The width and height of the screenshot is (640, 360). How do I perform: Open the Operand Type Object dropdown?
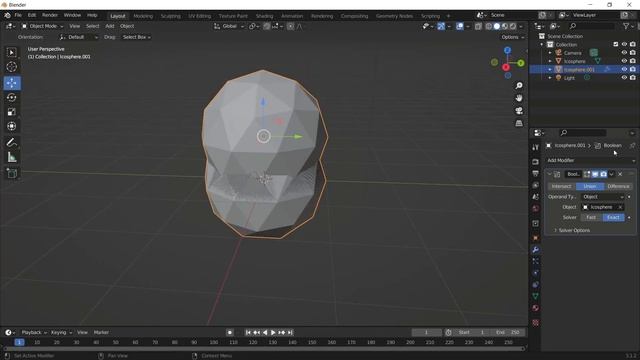click(603, 197)
